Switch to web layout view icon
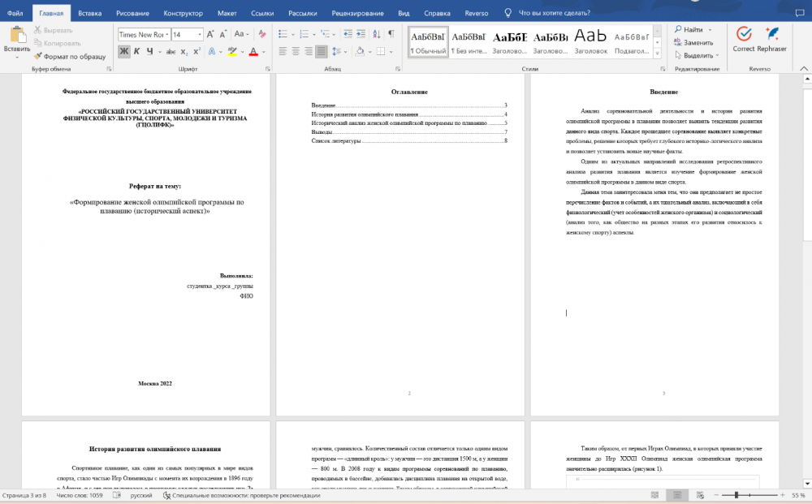The image size is (812, 504). coord(700,495)
